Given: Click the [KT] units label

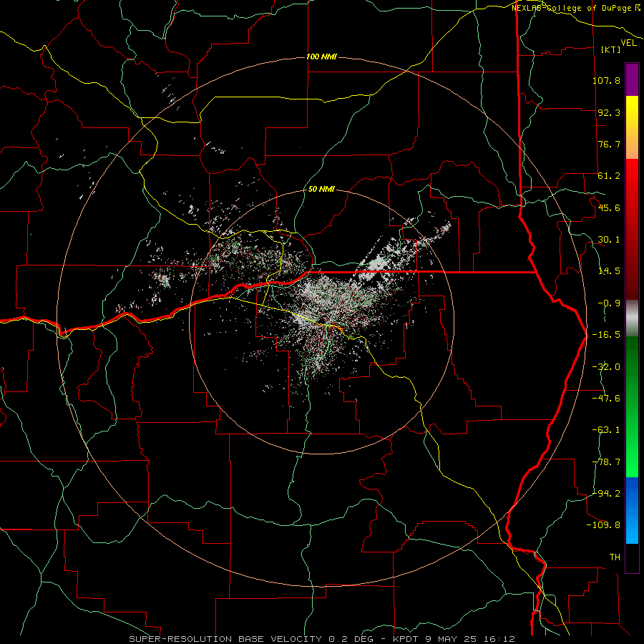Looking at the screenshot, I should pyautogui.click(x=610, y=49).
